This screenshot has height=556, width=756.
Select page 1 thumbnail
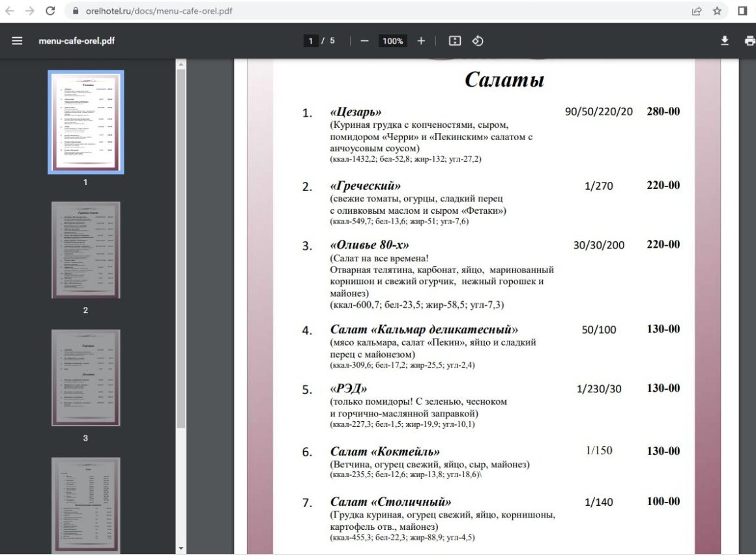[x=85, y=122]
